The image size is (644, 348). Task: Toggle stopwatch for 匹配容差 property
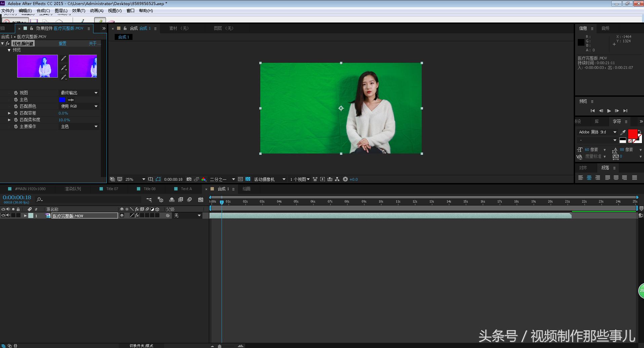click(16, 113)
